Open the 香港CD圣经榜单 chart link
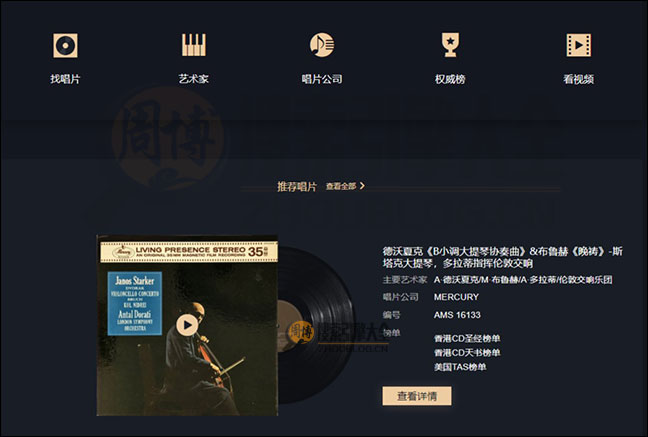This screenshot has height=437, width=648. 467,339
